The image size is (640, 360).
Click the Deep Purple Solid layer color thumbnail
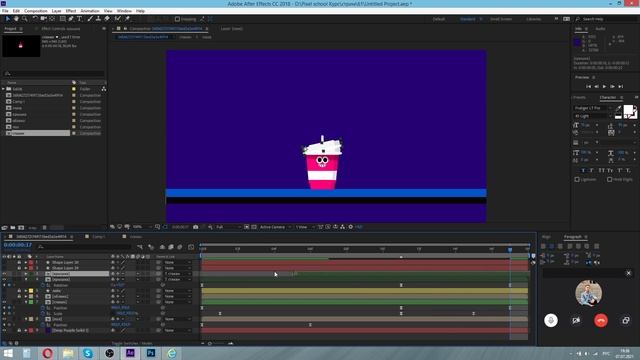click(48, 330)
